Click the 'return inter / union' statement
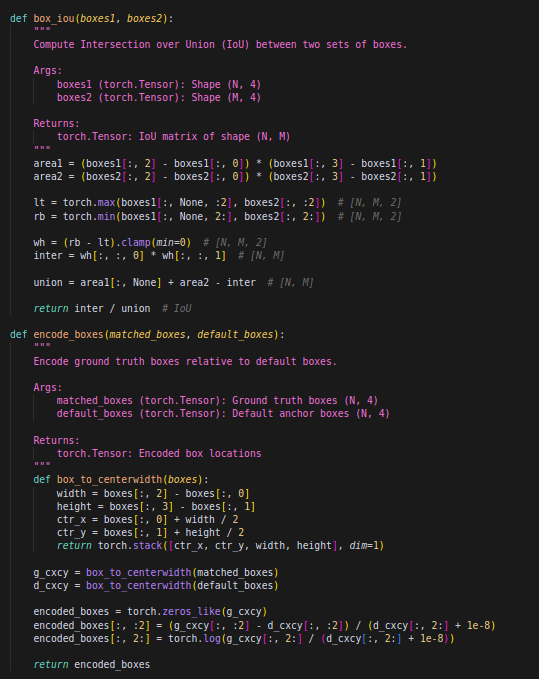The width and height of the screenshot is (539, 679). pyautogui.click(x=92, y=309)
